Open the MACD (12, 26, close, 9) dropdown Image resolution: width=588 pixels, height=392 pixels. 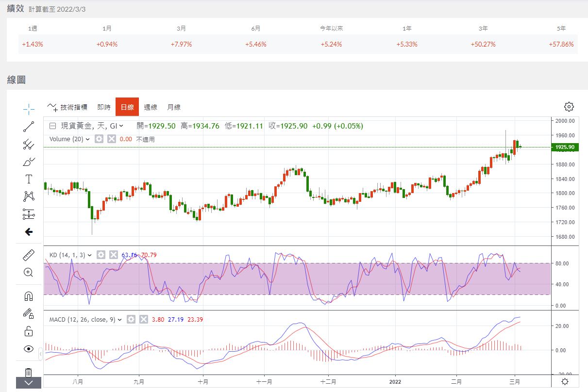coord(119,319)
